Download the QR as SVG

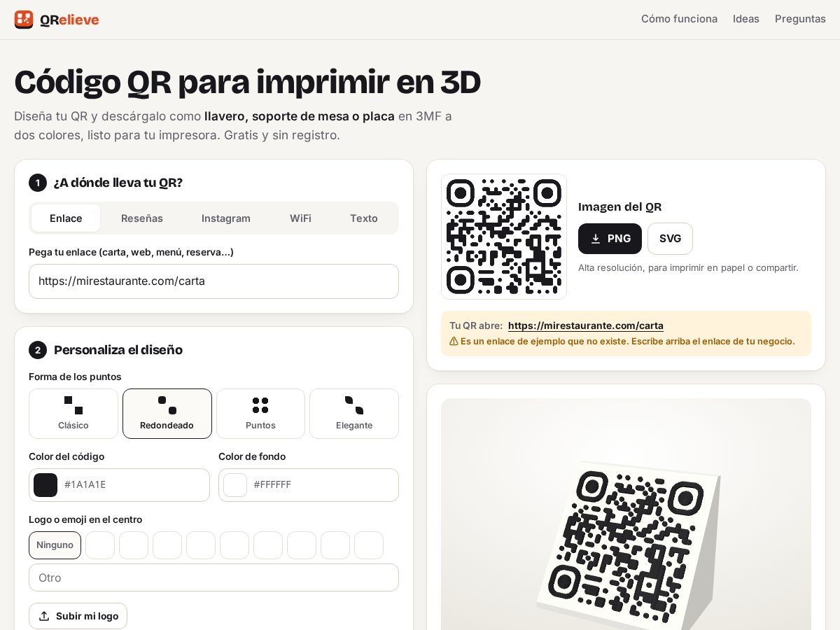coord(670,239)
